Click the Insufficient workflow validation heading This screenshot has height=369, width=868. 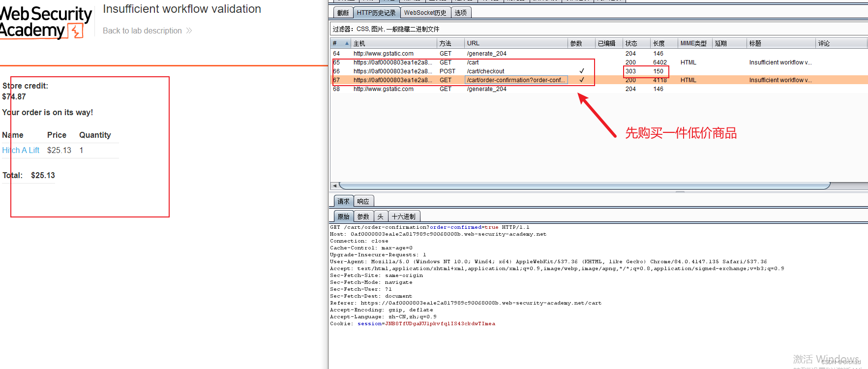182,9
